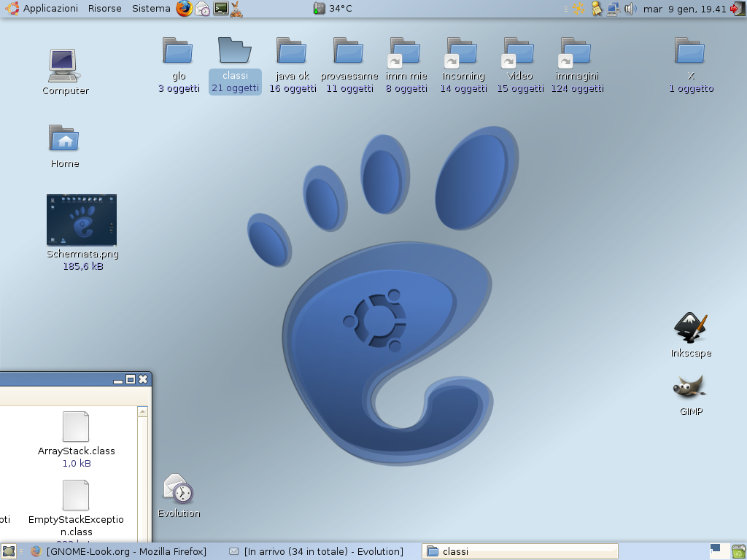
Task: Click the classi taskbar window button
Action: coord(519,551)
